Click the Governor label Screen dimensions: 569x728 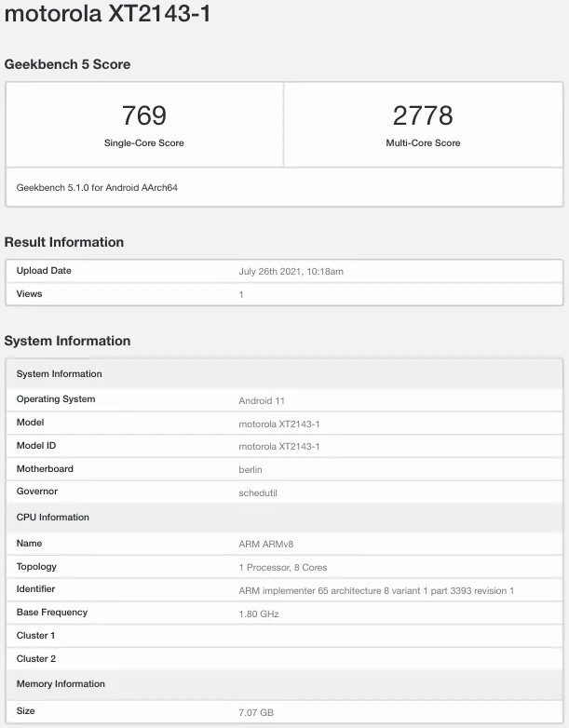click(37, 492)
